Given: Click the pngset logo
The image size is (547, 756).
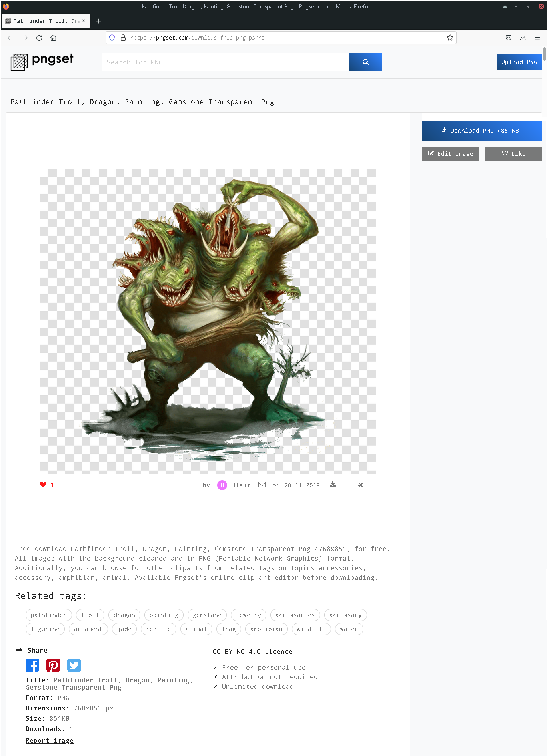Looking at the screenshot, I should click(x=42, y=62).
